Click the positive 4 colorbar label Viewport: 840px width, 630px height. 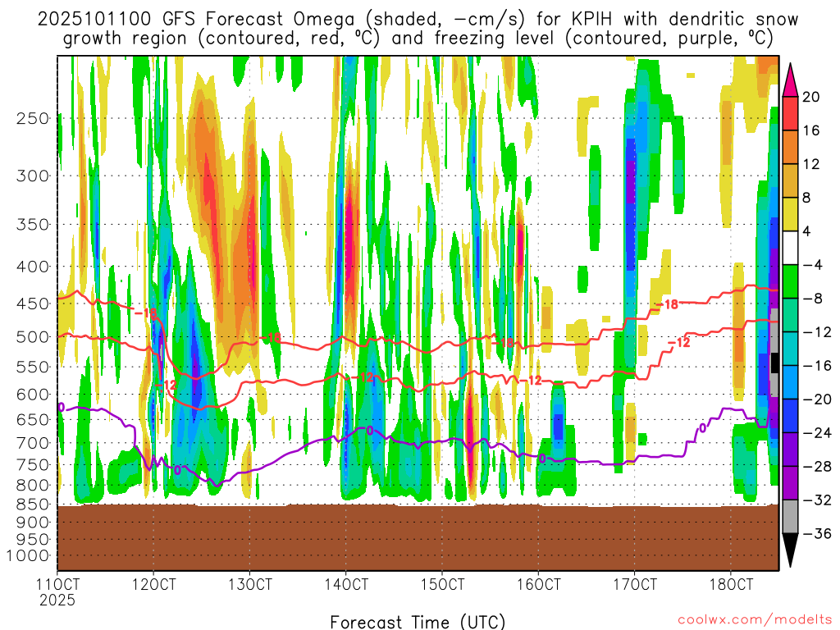tap(807, 231)
